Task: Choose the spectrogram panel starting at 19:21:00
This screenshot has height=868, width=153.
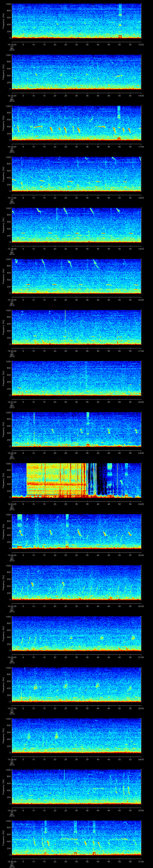Action: [76, 378]
